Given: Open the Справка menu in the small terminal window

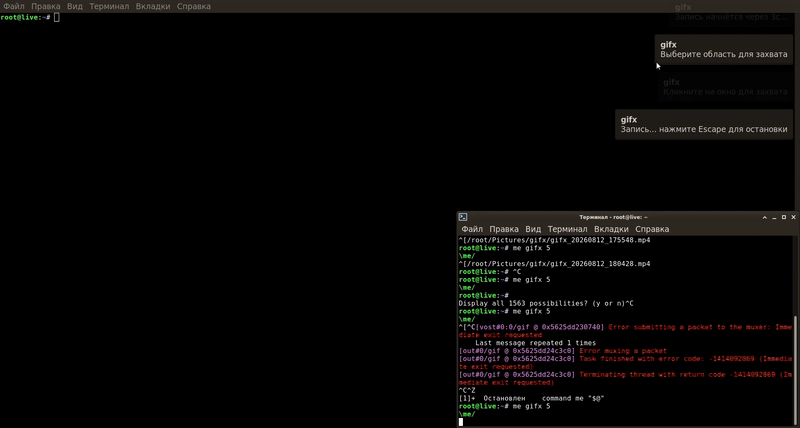Looking at the screenshot, I should (x=652, y=229).
